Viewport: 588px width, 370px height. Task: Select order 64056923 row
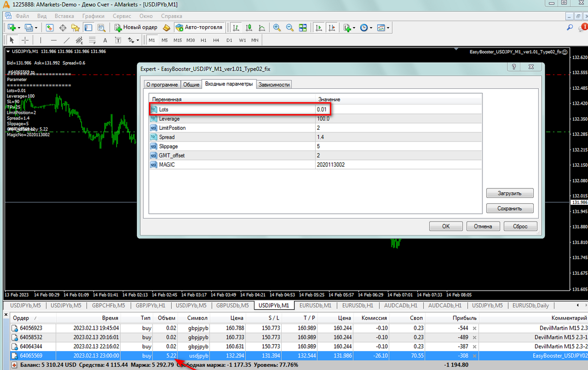point(299,328)
